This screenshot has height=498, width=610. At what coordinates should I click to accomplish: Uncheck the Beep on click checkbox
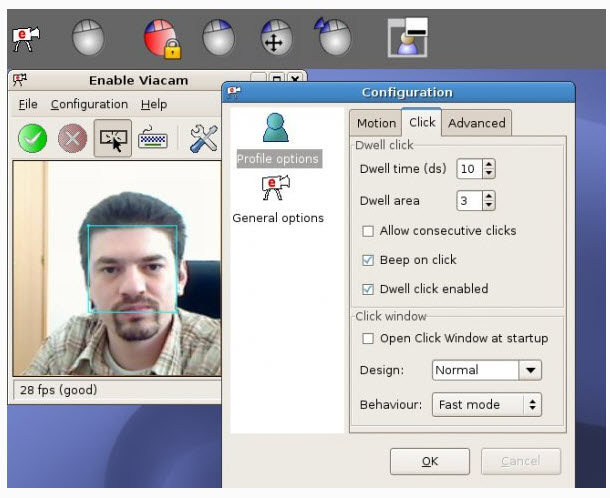pyautogui.click(x=368, y=260)
